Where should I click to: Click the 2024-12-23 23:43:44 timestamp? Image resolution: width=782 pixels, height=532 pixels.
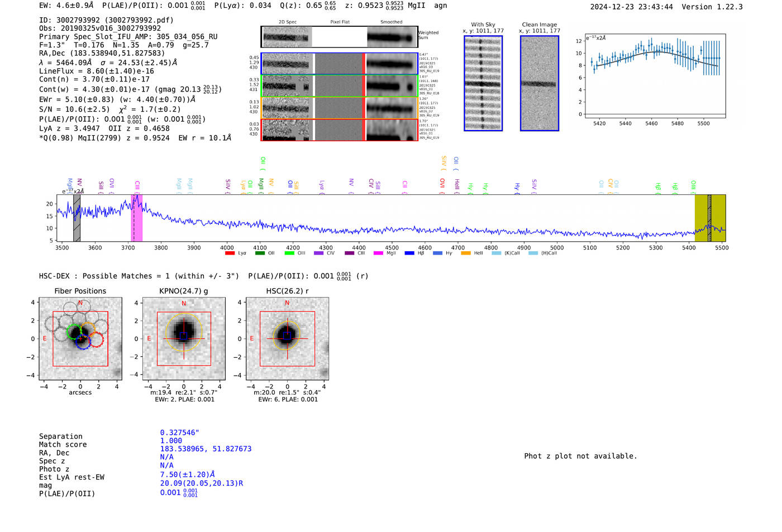[x=632, y=7]
